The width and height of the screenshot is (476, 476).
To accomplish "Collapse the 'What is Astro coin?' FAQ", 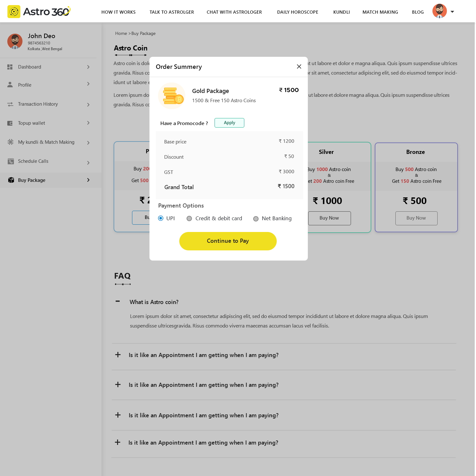I will (118, 301).
